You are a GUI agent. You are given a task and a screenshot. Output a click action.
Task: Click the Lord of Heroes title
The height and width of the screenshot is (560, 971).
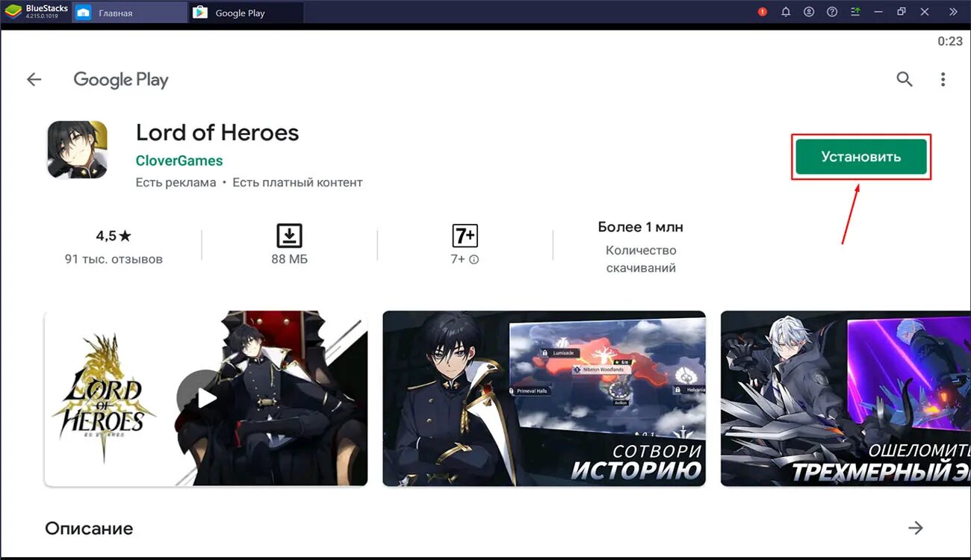click(x=217, y=133)
